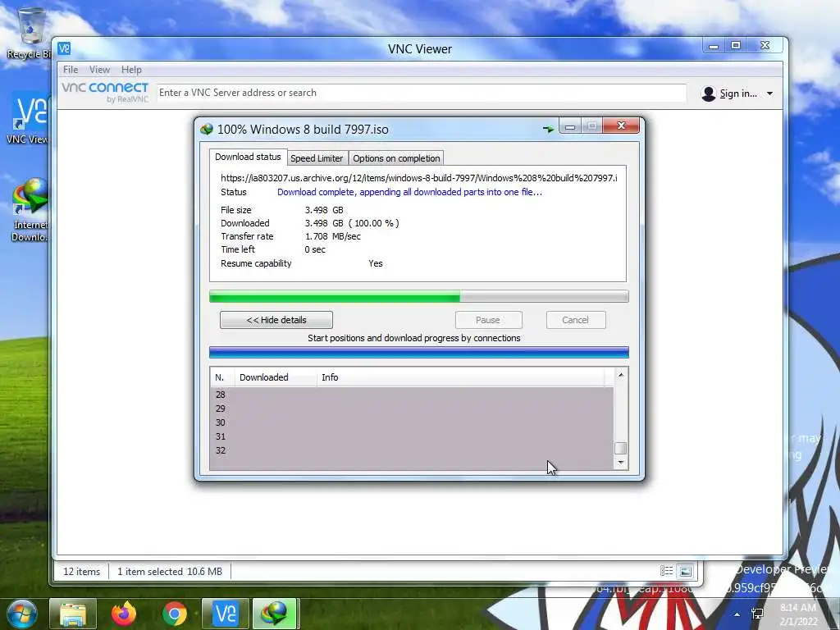This screenshot has height=630, width=840.
Task: Click the download URL text
Action: [x=419, y=178]
